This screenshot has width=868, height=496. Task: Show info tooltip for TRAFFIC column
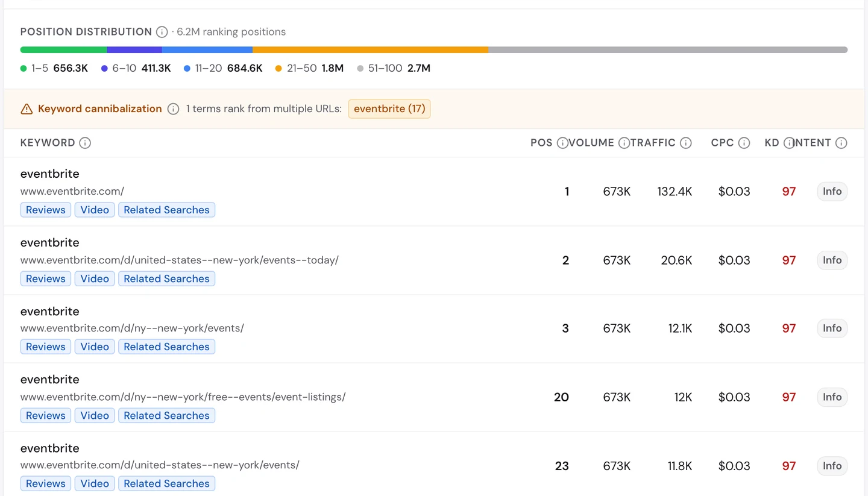pos(685,143)
